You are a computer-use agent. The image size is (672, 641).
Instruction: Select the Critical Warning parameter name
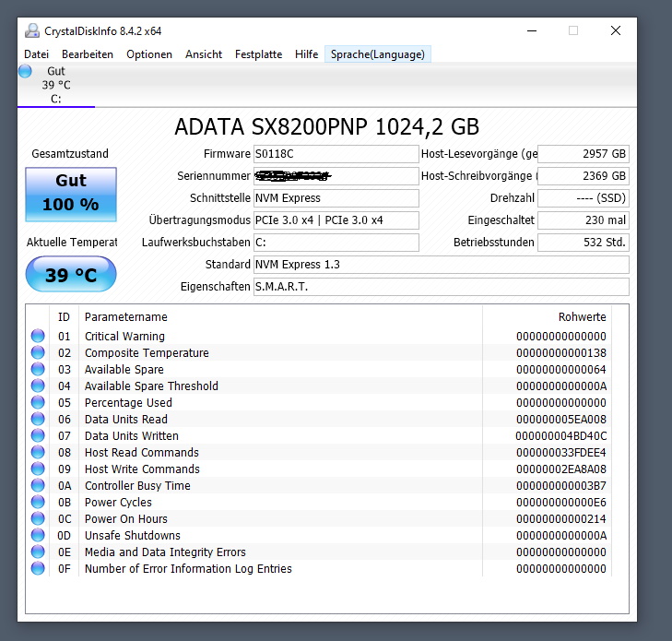click(124, 336)
